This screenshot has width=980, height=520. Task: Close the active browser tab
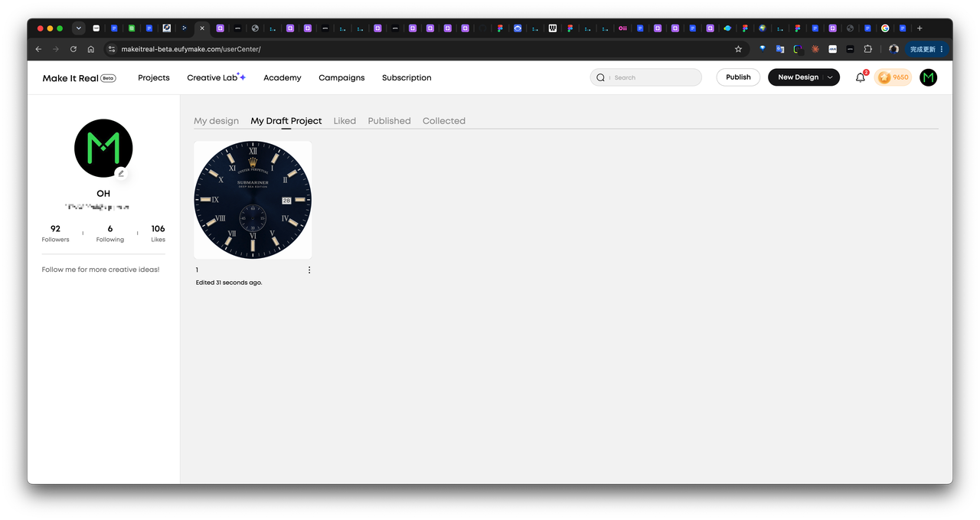pyautogui.click(x=202, y=28)
